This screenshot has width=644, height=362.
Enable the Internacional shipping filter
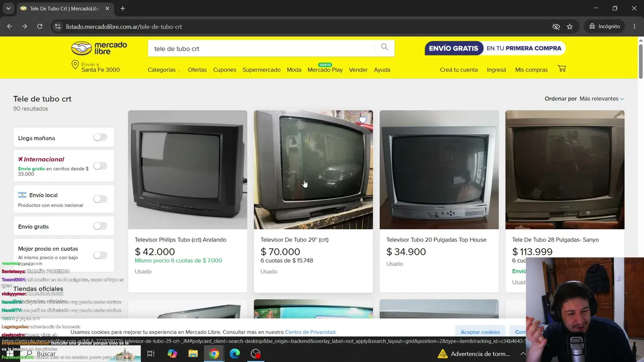click(100, 166)
